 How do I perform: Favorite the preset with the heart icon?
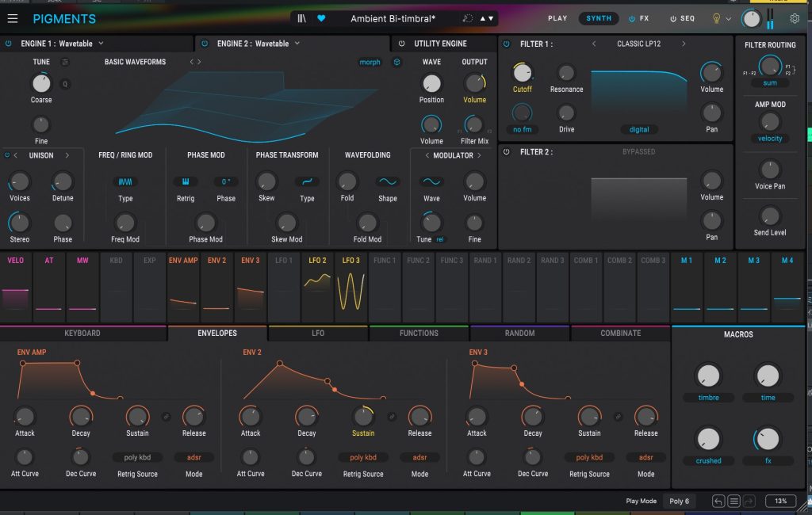(x=321, y=18)
